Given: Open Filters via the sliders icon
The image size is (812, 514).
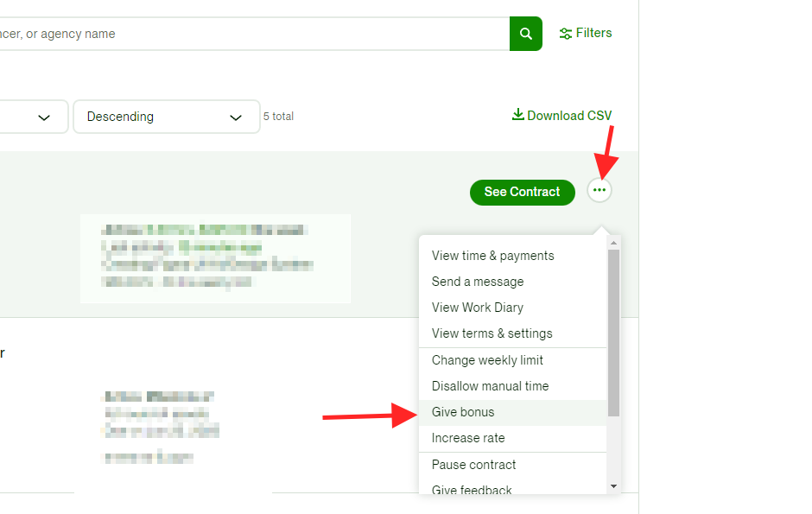Looking at the screenshot, I should coord(566,34).
